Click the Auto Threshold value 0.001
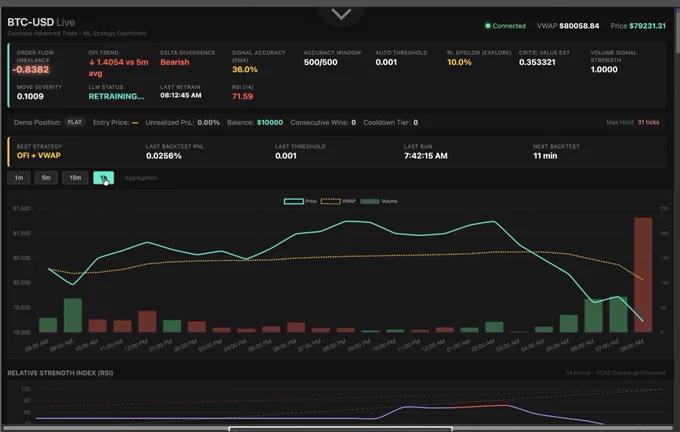This screenshot has width=680, height=432. coord(386,62)
